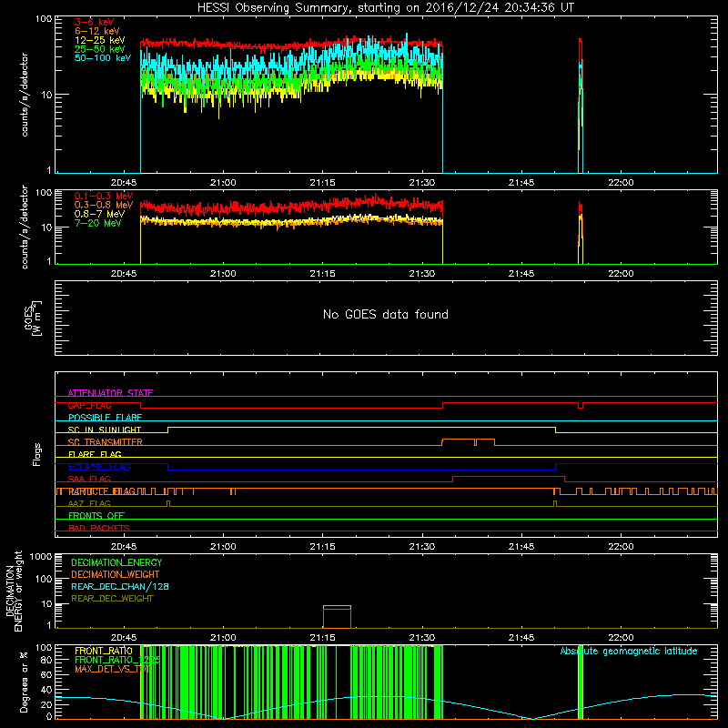Select the 12-25 keV legend label

[100, 40]
